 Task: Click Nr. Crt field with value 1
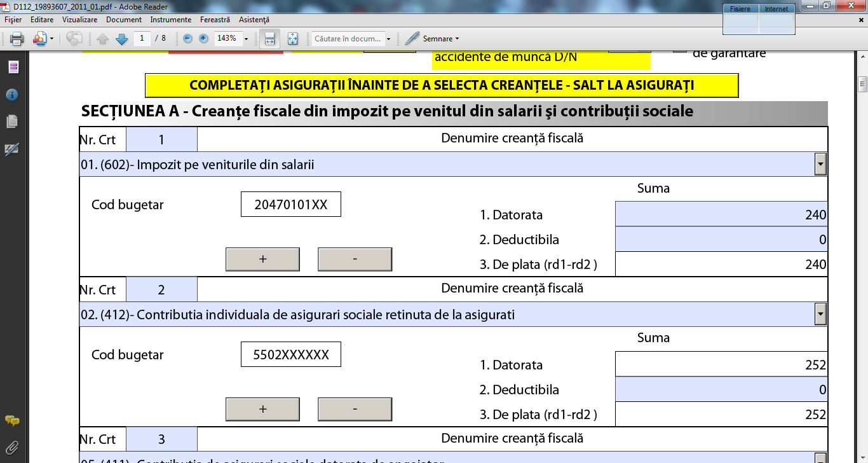(161, 139)
